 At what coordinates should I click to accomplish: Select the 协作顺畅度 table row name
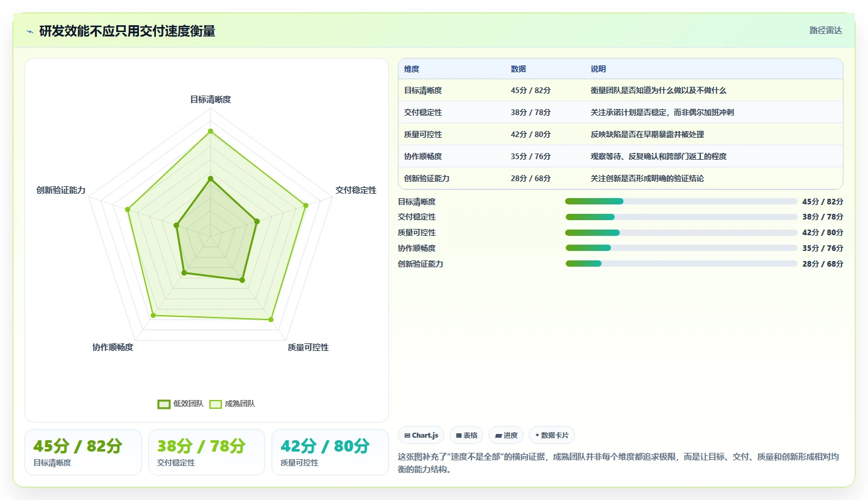[423, 157]
